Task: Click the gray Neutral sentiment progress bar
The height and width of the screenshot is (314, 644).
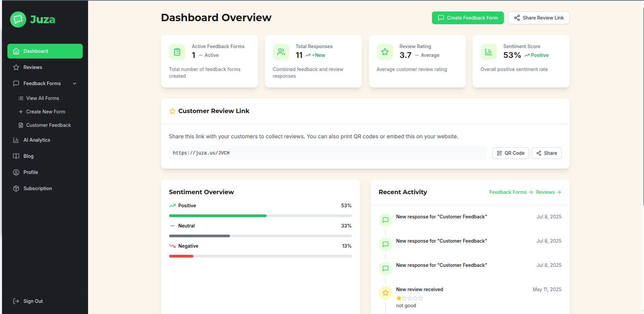Action: [x=199, y=236]
